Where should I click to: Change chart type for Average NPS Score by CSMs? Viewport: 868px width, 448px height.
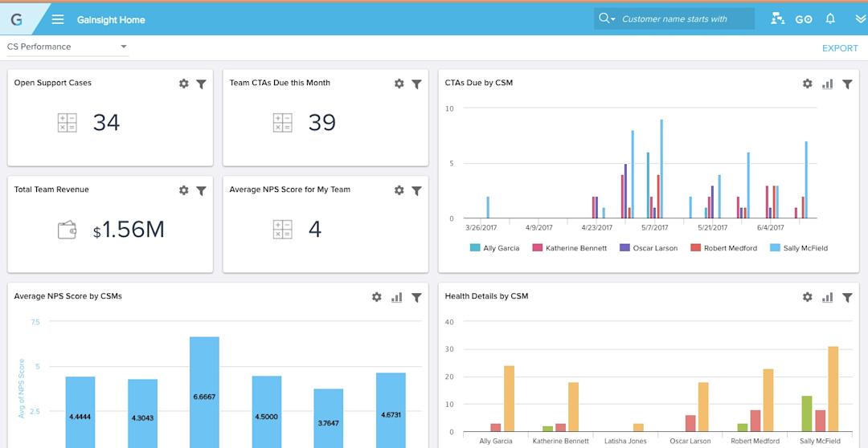(x=397, y=298)
